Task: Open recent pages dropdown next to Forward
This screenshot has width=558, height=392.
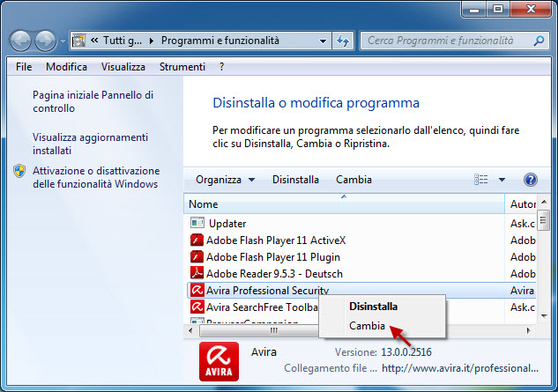Action: pyautogui.click(x=63, y=41)
